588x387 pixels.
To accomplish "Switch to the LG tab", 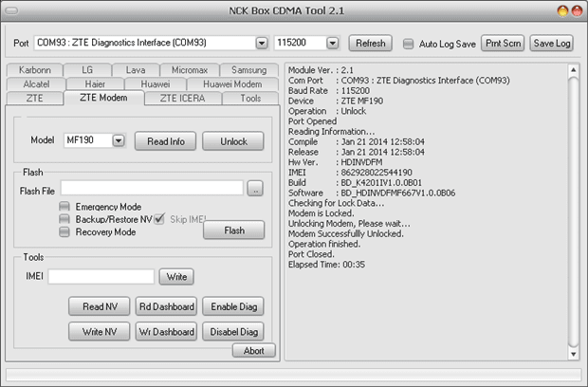I will [x=87, y=70].
